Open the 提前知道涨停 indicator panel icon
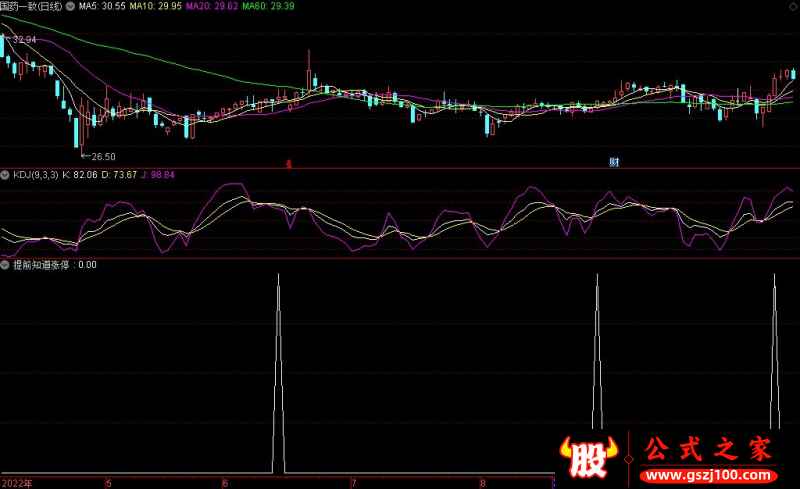This screenshot has height=489, width=800. pyautogui.click(x=6, y=266)
